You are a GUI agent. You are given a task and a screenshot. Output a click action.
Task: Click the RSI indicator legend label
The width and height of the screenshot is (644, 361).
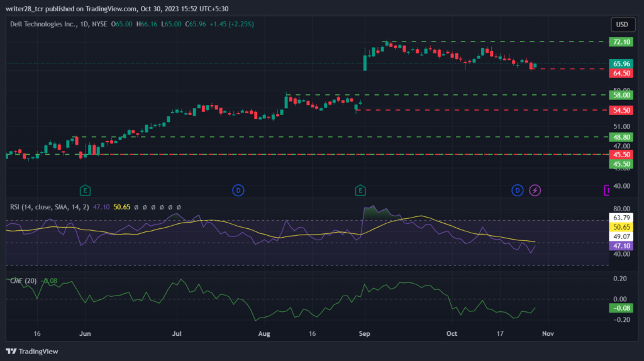(49, 207)
